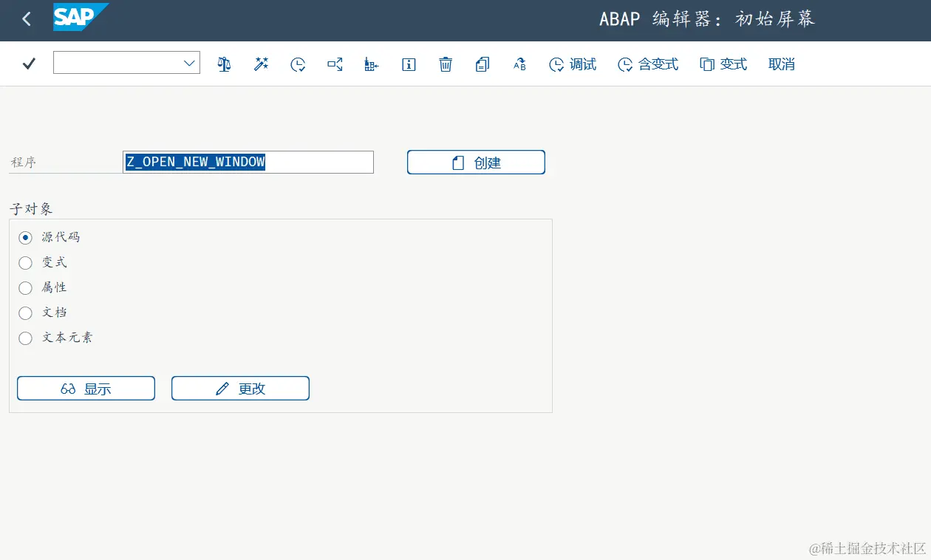Create program with the 创建 button
Screen dimensions: 931x560
click(476, 163)
